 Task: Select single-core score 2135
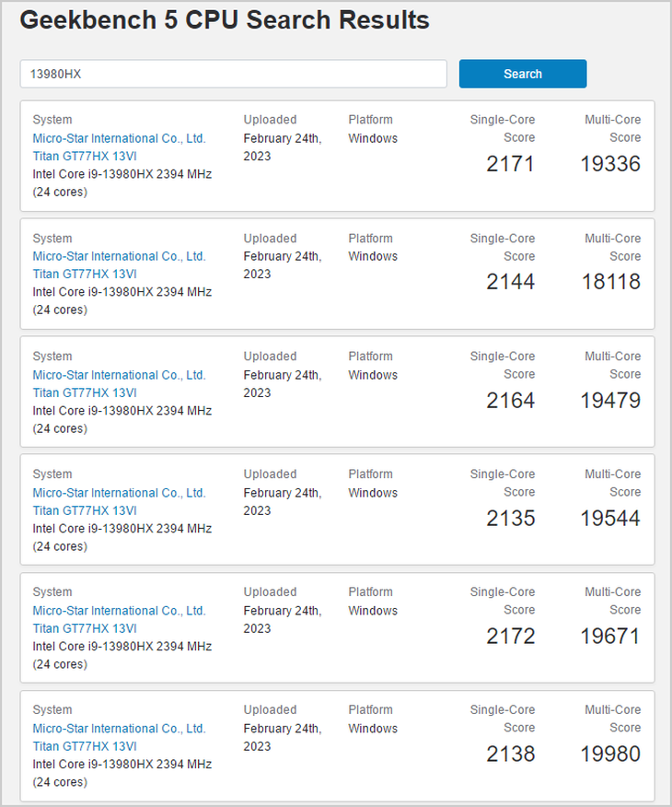[x=511, y=519]
